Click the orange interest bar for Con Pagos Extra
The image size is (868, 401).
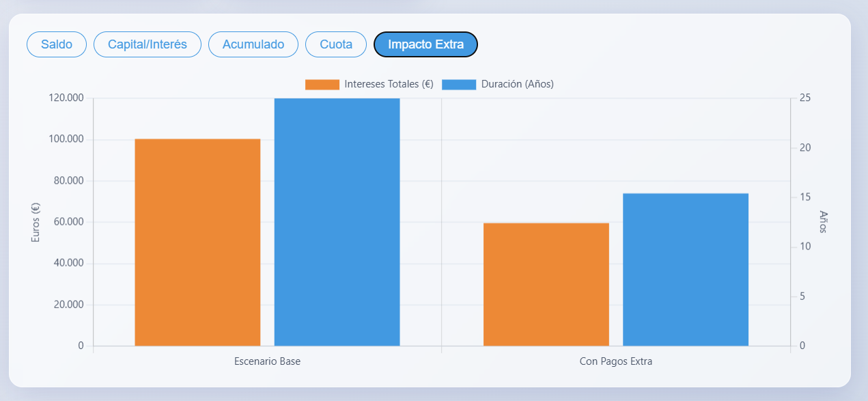click(546, 284)
